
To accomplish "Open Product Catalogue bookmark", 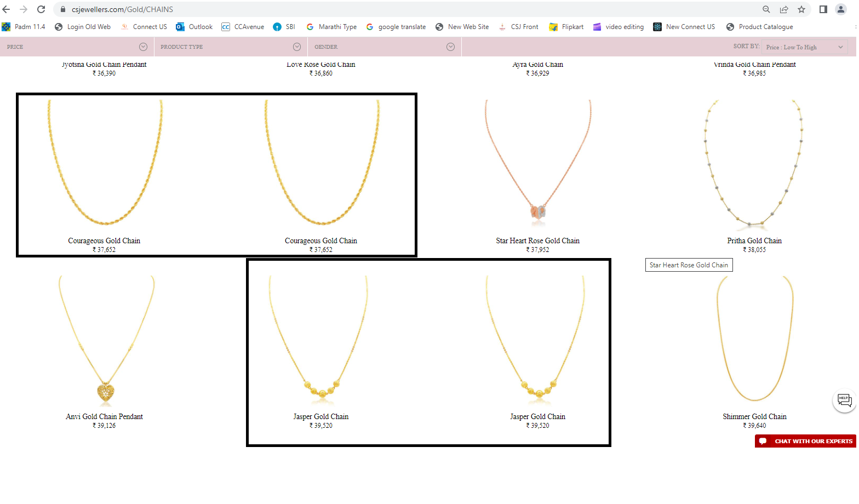I will click(760, 27).
